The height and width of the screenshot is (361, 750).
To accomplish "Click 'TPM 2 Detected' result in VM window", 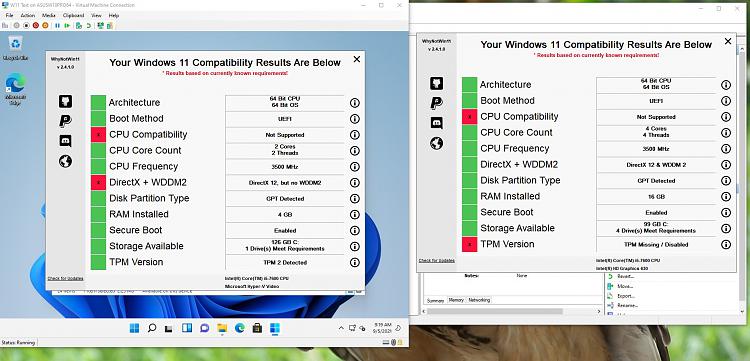I will coord(285,262).
